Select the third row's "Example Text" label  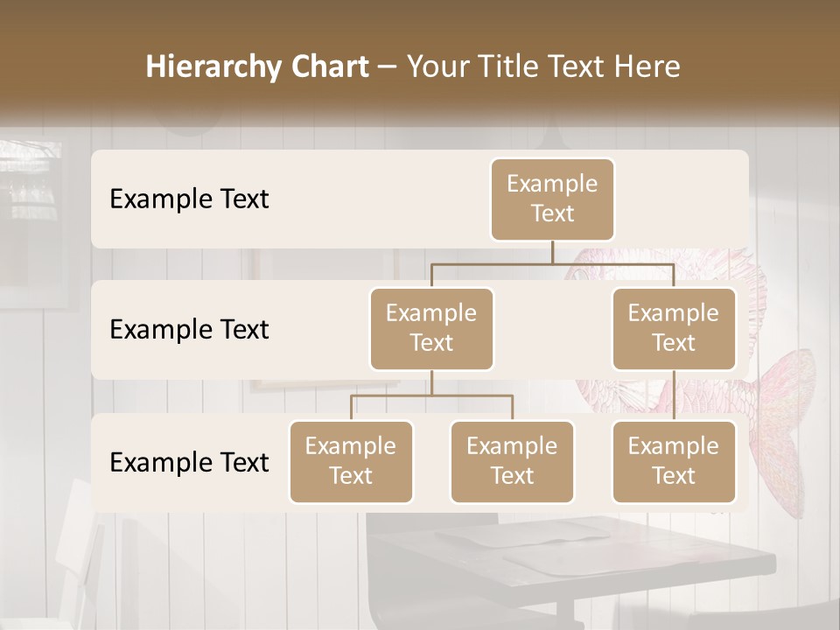[189, 462]
